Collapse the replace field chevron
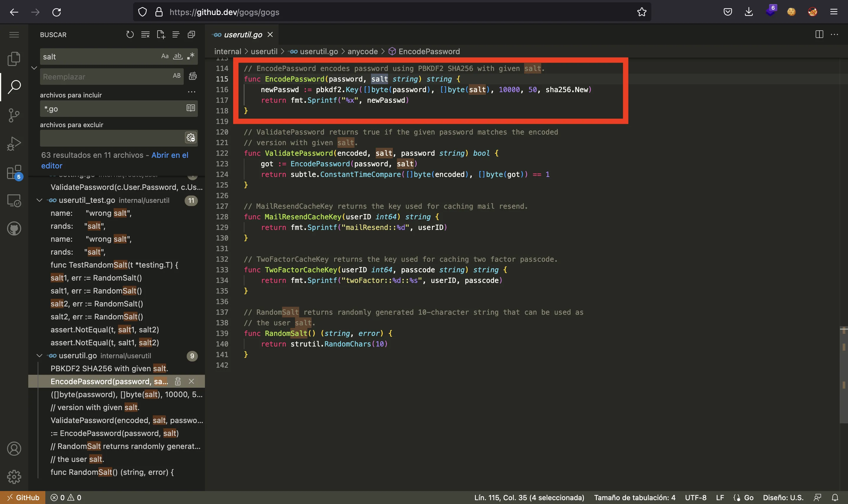This screenshot has height=504, width=848. (x=34, y=68)
